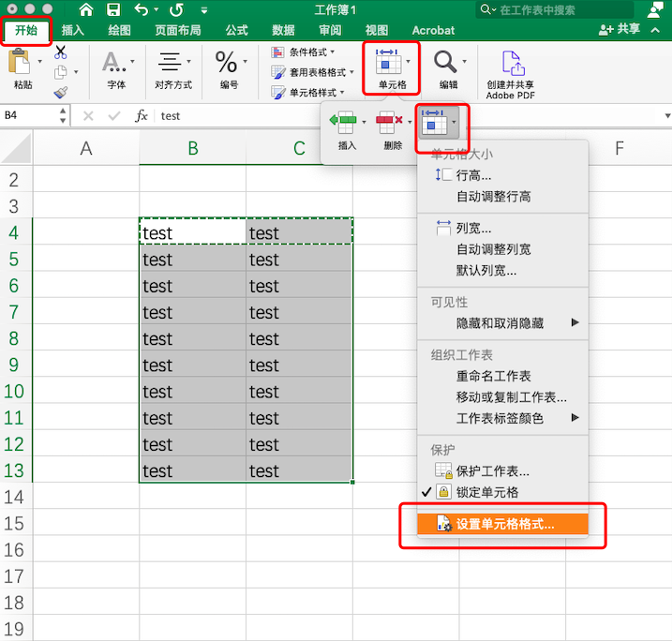Open 工作表标签颜色 submenu
This screenshot has height=641, width=672.
(502, 418)
